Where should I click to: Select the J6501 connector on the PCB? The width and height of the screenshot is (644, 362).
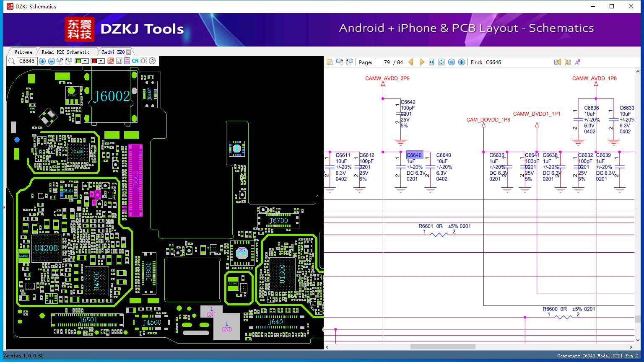[88, 320]
